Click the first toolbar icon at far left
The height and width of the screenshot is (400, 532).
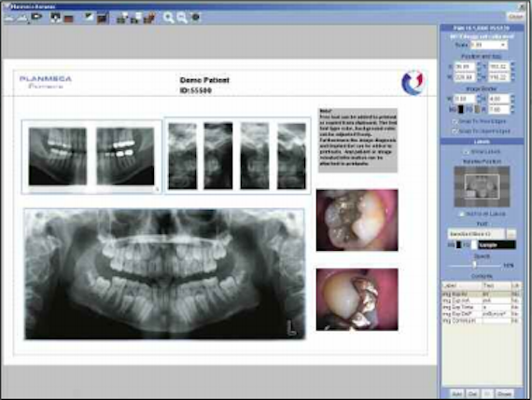pos(9,18)
